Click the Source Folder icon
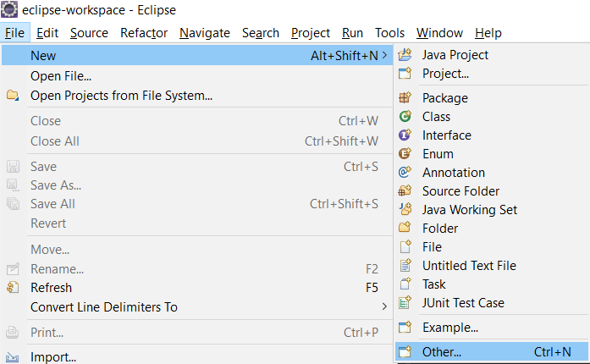Screen dimensions: 590x364 click(x=405, y=190)
